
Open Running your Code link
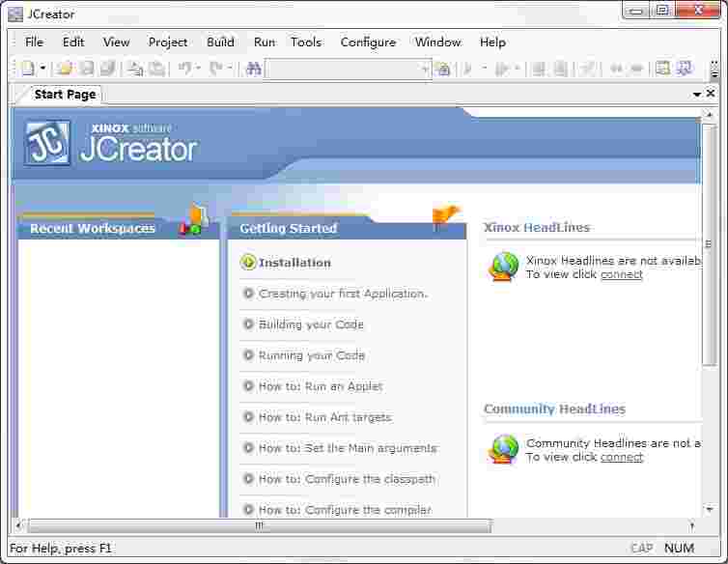312,355
